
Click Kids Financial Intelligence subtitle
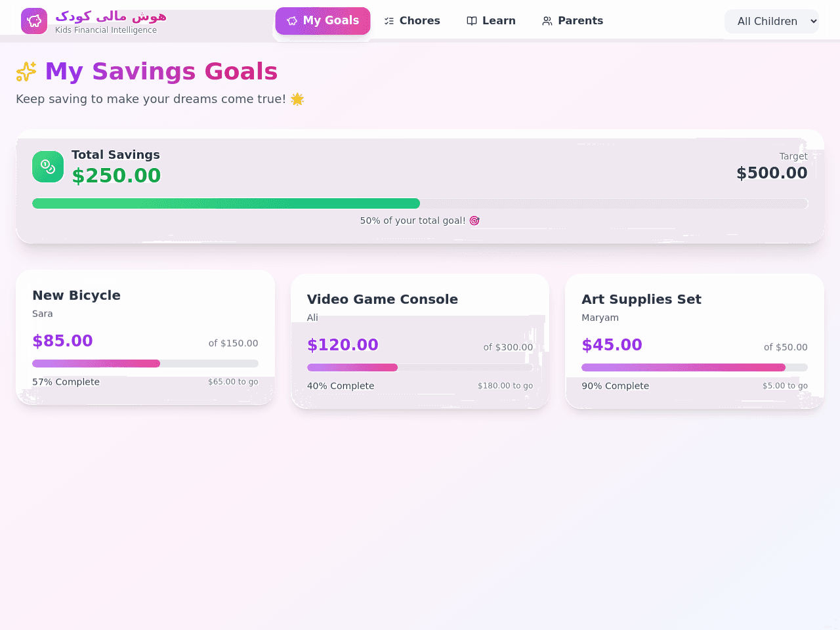click(x=106, y=30)
